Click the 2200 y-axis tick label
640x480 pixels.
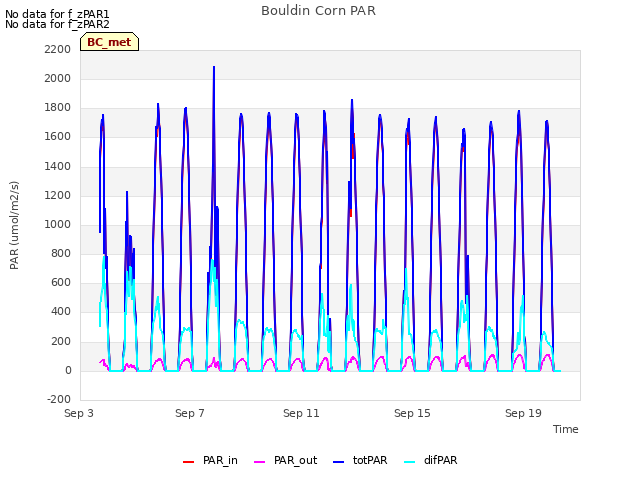click(58, 49)
